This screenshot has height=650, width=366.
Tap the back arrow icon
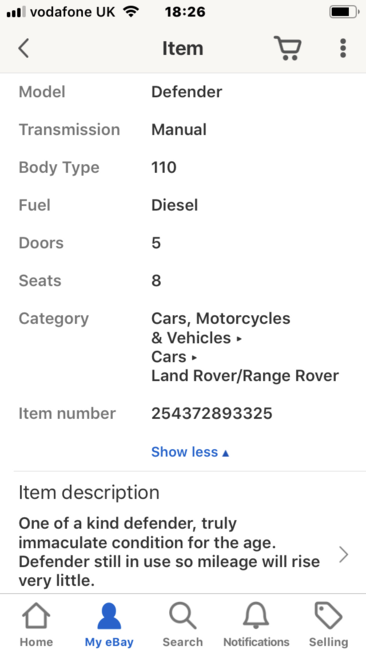coord(24,49)
